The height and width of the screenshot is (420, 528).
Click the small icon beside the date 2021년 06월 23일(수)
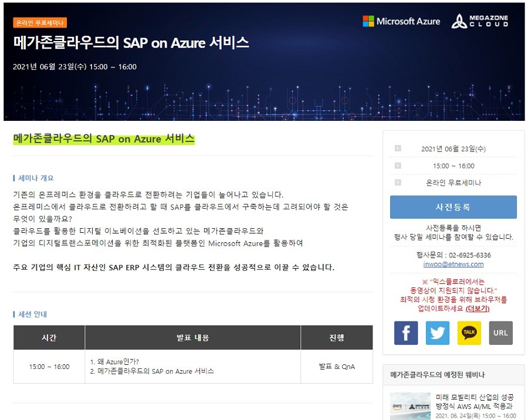[x=398, y=148]
